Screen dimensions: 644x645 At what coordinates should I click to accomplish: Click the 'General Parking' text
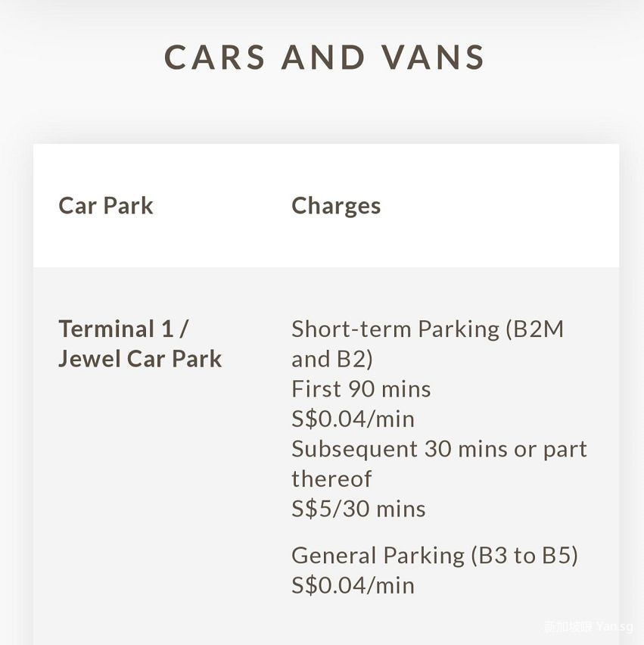tap(377, 556)
